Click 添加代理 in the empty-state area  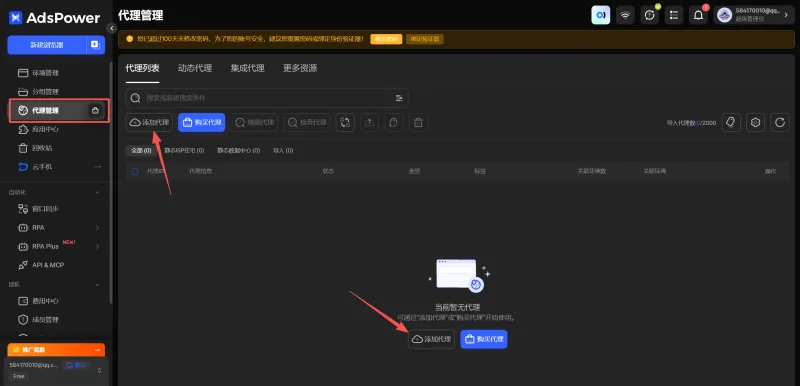pyautogui.click(x=431, y=339)
